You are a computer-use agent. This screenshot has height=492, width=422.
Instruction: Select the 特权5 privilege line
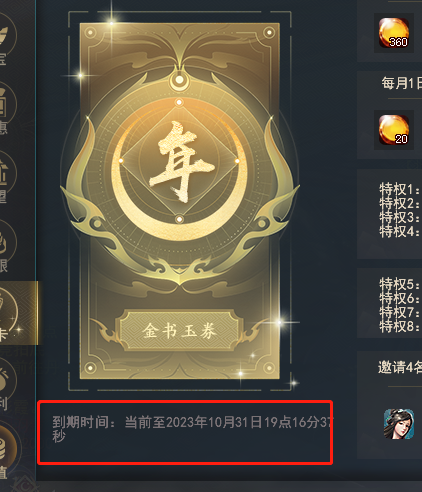[400, 284]
